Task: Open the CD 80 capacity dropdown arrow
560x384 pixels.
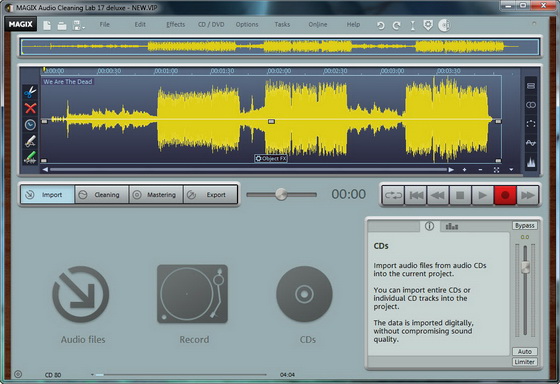Action: (92, 375)
